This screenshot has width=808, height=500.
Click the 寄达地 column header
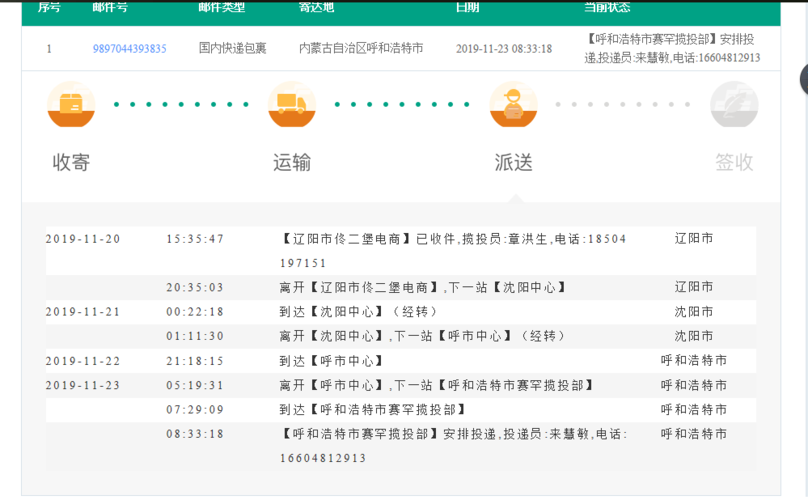[316, 7]
